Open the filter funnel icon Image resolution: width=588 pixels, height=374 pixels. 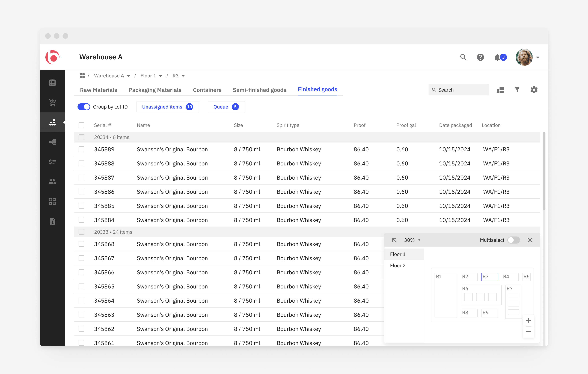(x=517, y=90)
